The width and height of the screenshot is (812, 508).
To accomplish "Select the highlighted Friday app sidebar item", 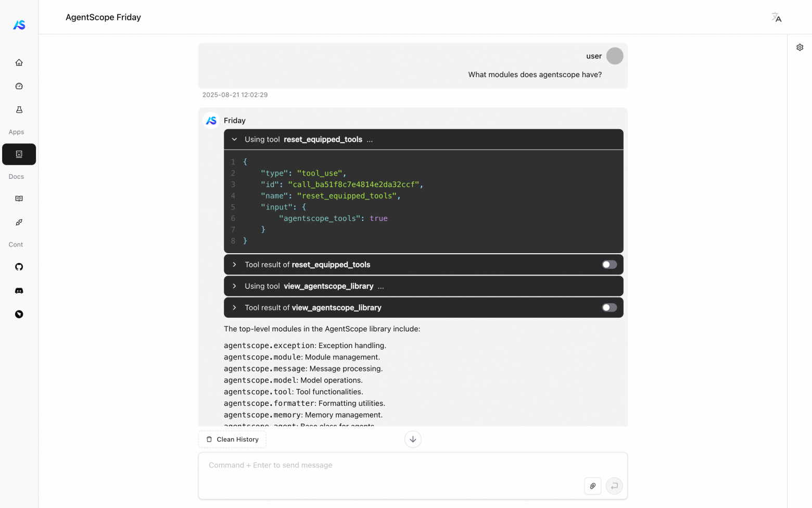I will [19, 154].
